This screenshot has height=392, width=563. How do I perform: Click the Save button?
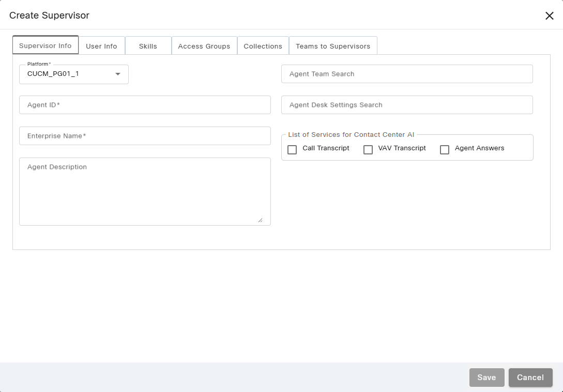486,378
